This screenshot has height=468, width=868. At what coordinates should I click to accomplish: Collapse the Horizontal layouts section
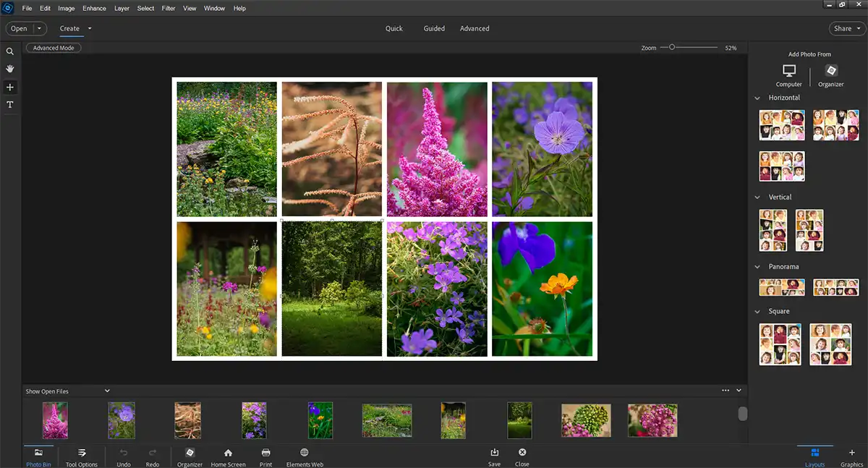pos(757,98)
